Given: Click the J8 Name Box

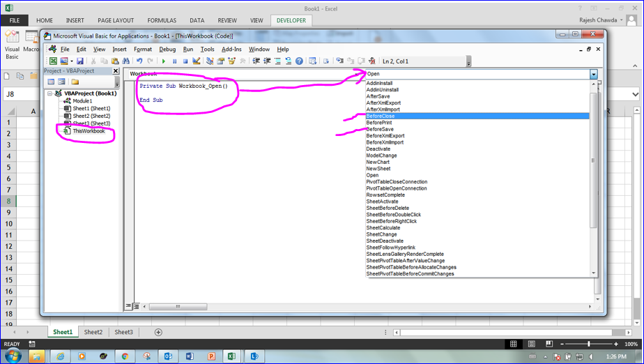Looking at the screenshot, I should [x=21, y=95].
